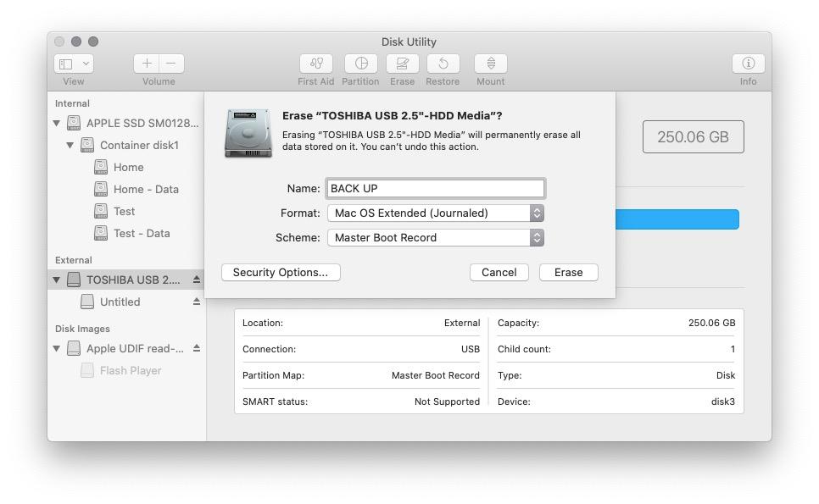Collapse the Apple UDIF disclosure triangle

[x=57, y=348]
